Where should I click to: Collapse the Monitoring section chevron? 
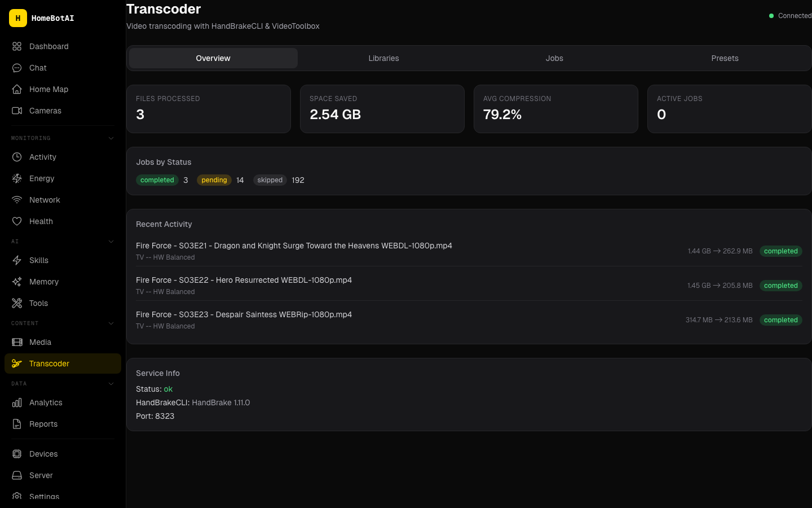click(111, 138)
